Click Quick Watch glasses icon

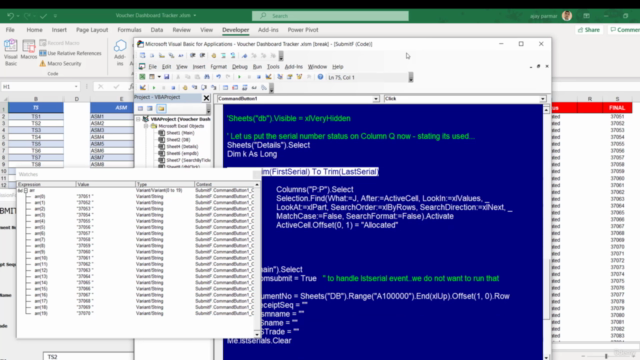(x=254, y=87)
